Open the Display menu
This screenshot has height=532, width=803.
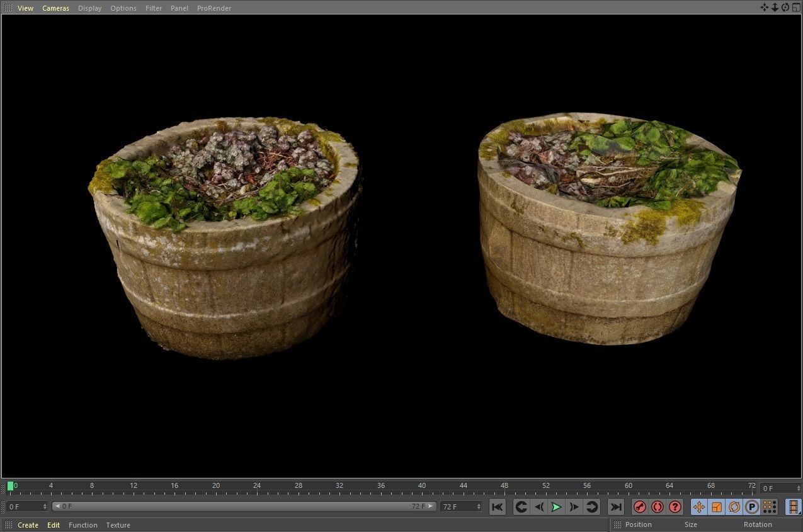[x=89, y=8]
